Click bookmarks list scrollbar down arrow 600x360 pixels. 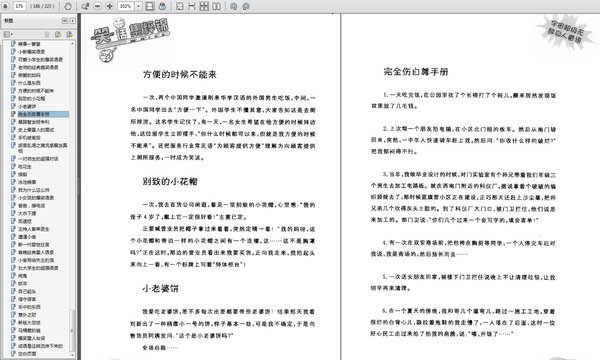coord(72,355)
